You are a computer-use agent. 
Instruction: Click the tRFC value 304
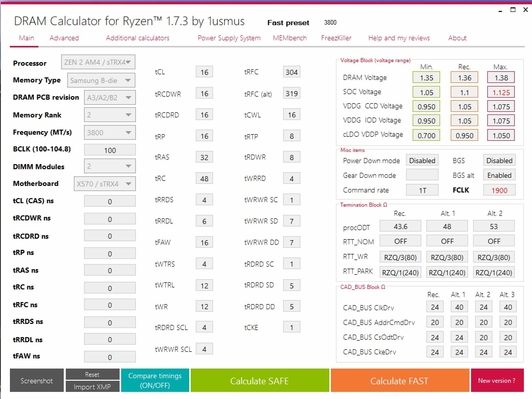292,72
